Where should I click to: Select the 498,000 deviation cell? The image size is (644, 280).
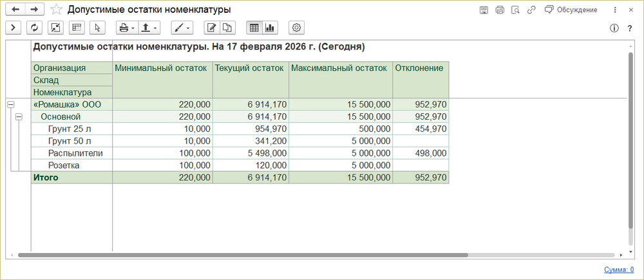point(421,154)
